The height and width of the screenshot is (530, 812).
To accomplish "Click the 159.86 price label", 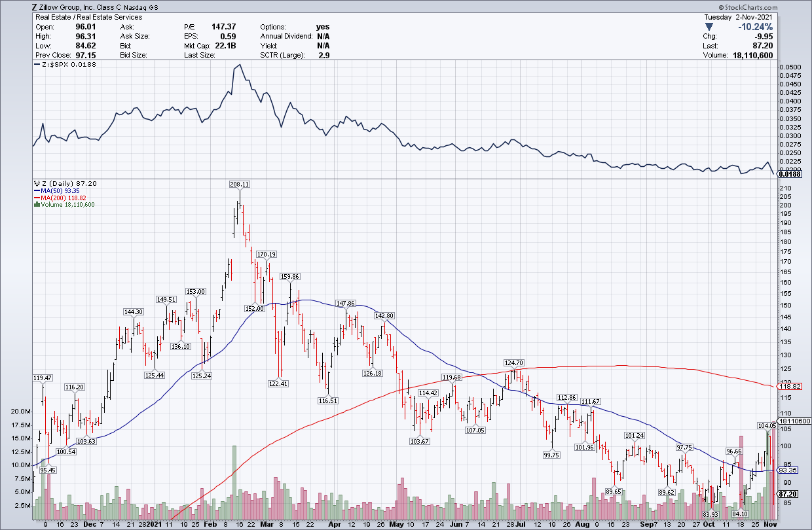I will click(290, 277).
